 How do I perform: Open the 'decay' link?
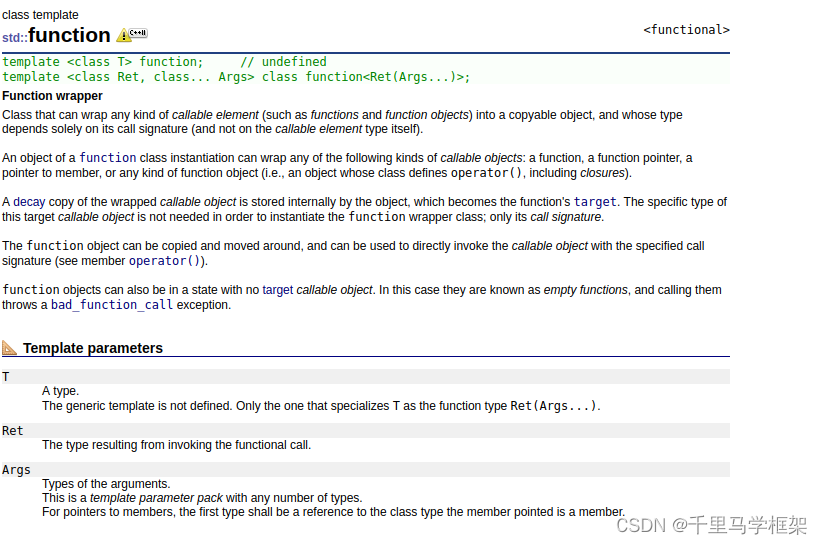coord(29,202)
